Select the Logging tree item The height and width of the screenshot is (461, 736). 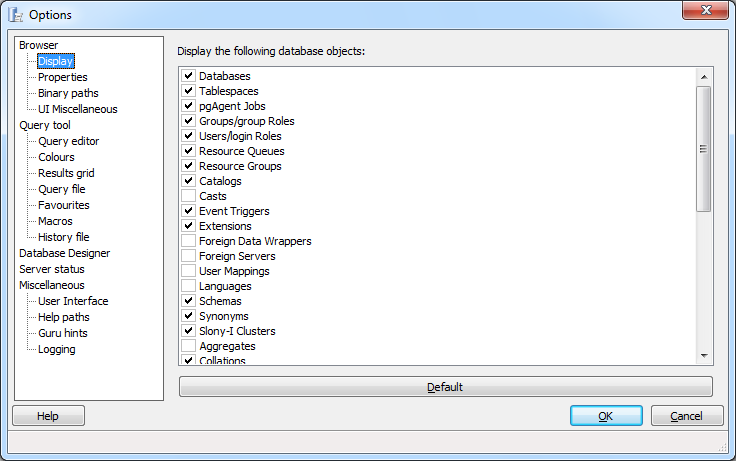[x=56, y=349]
